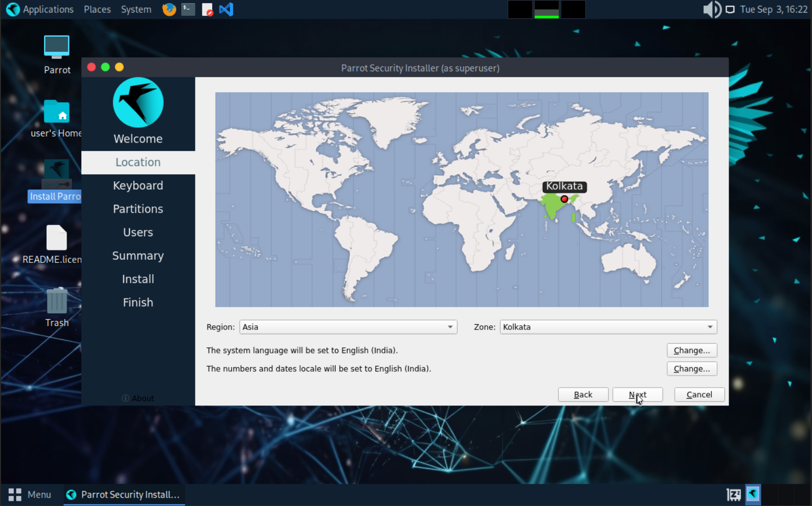This screenshot has width=812, height=506.
Task: Click the system monitor graph in panel
Action: 546,9
